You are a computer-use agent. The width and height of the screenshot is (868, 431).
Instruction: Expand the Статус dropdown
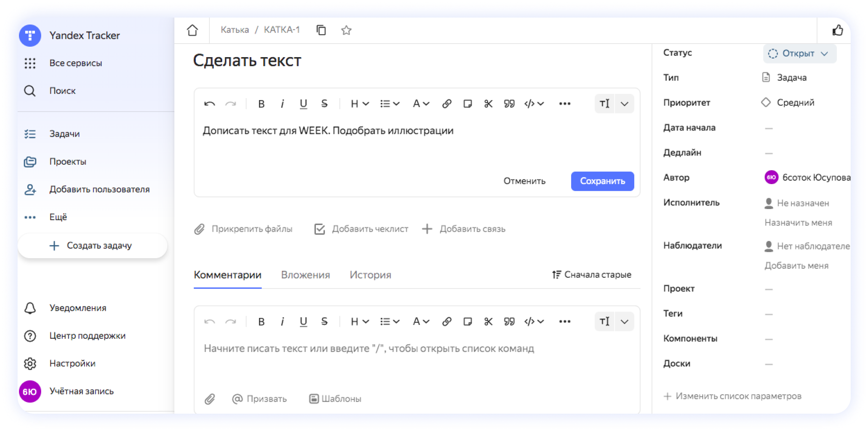pyautogui.click(x=798, y=54)
